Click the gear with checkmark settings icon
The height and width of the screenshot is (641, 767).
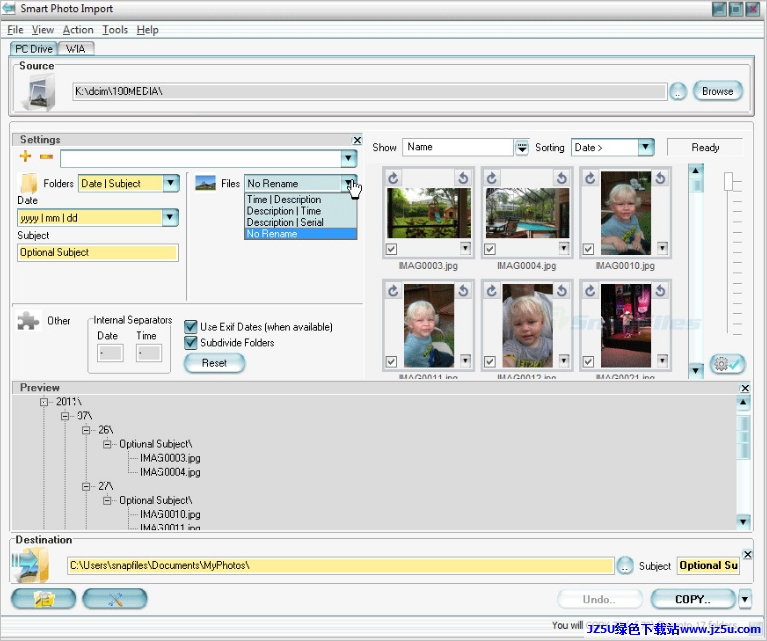pos(727,364)
